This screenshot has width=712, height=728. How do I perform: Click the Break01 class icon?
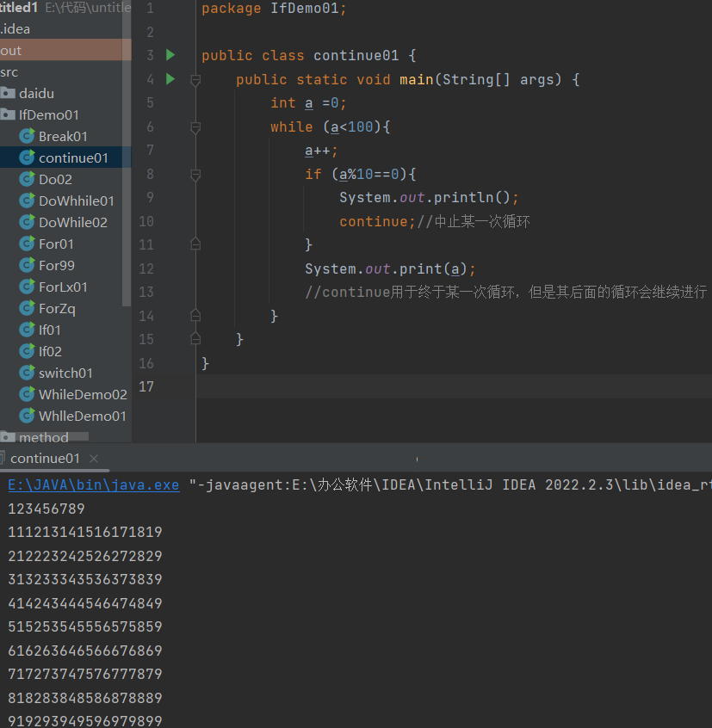27,136
